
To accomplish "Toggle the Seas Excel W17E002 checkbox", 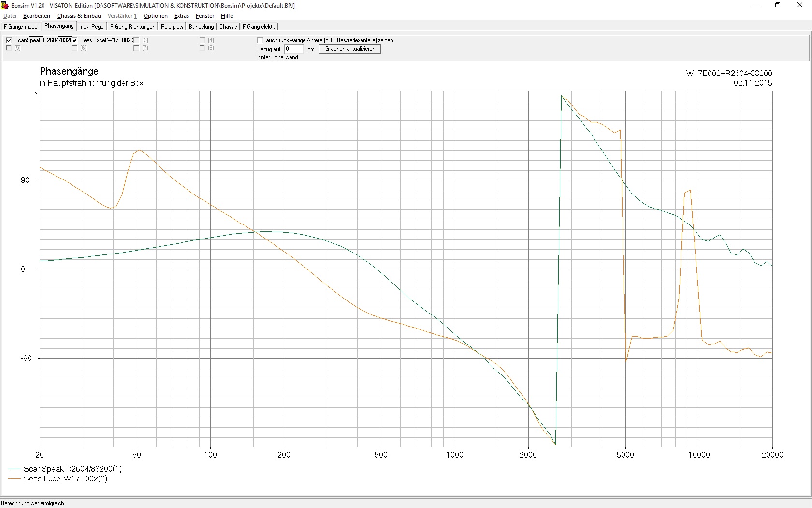I will 74,40.
